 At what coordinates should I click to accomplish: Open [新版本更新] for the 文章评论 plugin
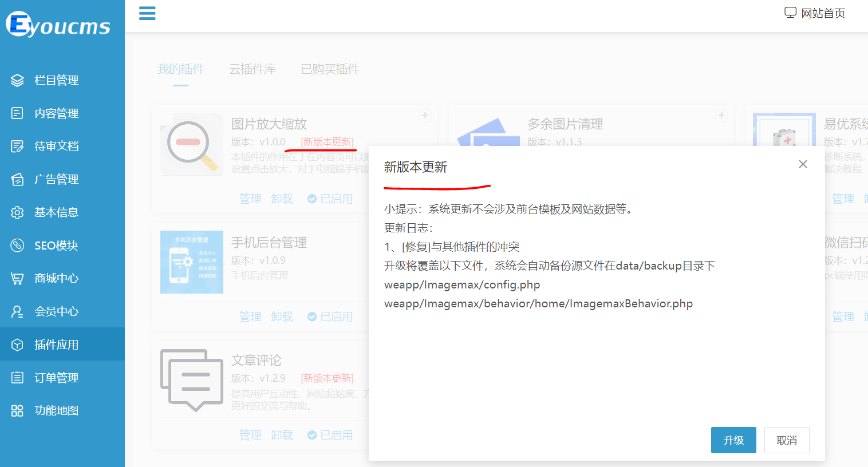point(327,378)
